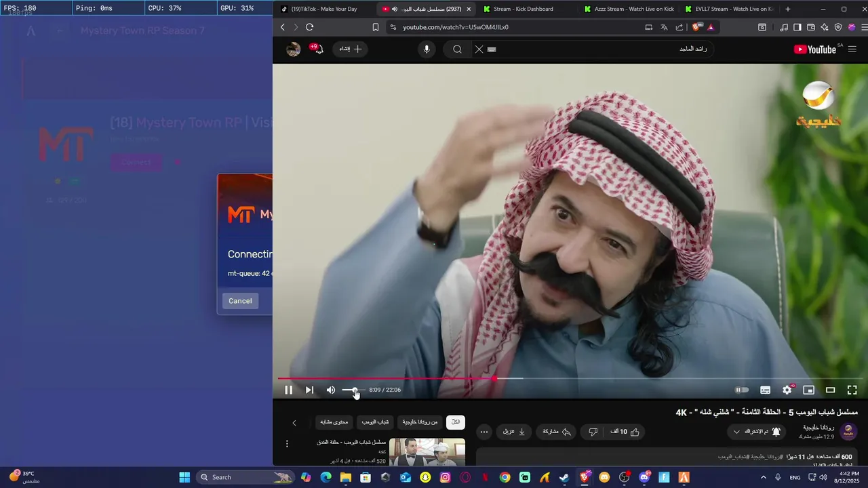
Task: Open the YouTube account avatar
Action: pos(293,49)
